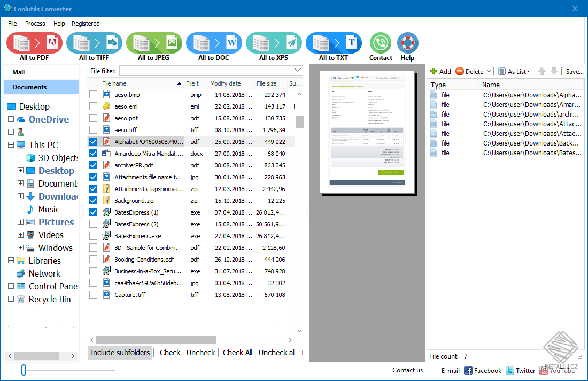Check the aeso.pdf file checkbox
The width and height of the screenshot is (588, 381).
(x=92, y=118)
